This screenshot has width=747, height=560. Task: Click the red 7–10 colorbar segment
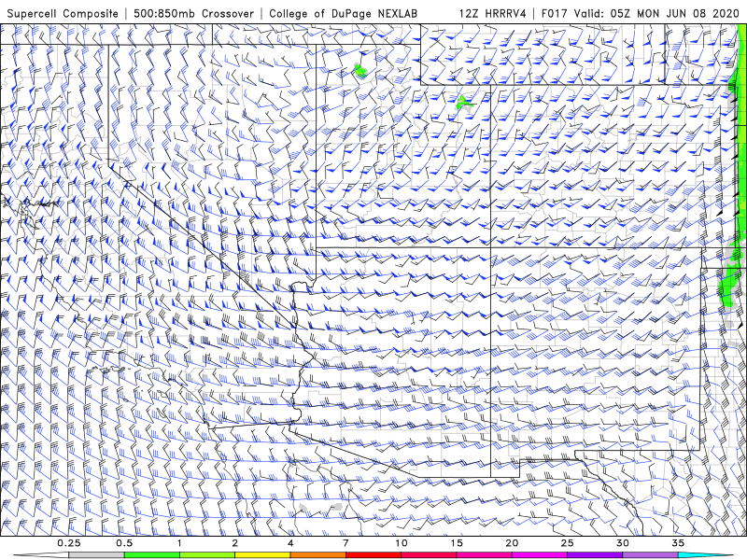pyautogui.click(x=373, y=555)
